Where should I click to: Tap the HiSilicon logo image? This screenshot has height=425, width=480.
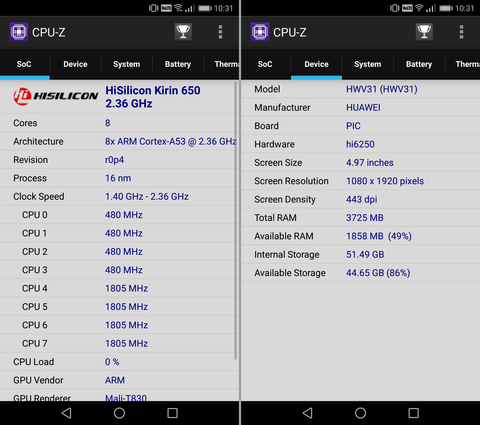(56, 96)
